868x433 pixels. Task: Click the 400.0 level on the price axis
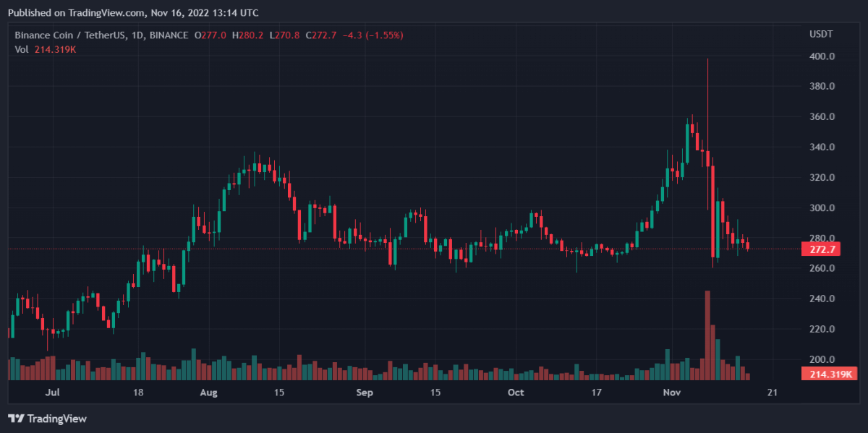[823, 56]
